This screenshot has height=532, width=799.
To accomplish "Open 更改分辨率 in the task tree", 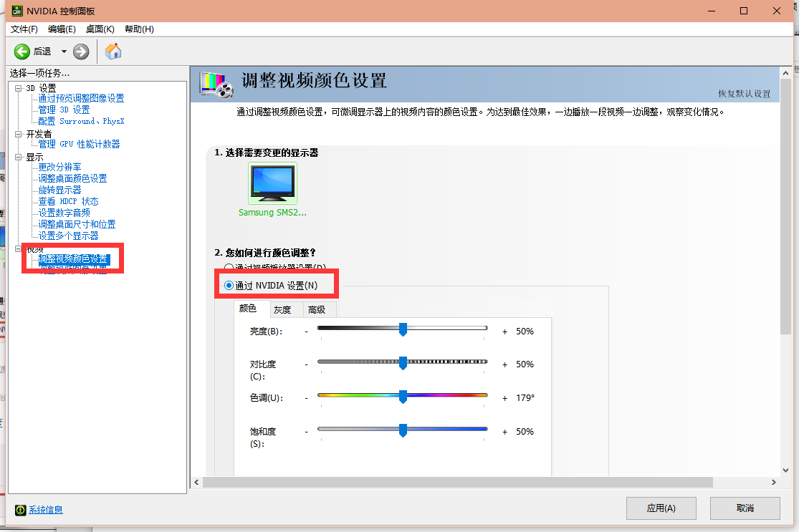I will 59,167.
